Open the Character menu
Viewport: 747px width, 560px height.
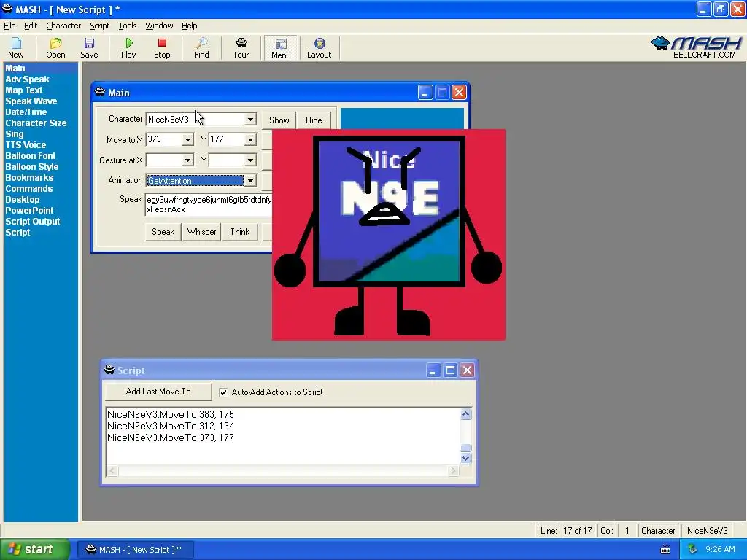(x=63, y=26)
